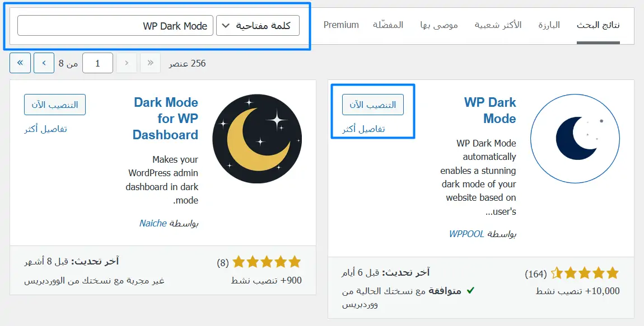
Task: Go to the next page of results
Action: 44,63
